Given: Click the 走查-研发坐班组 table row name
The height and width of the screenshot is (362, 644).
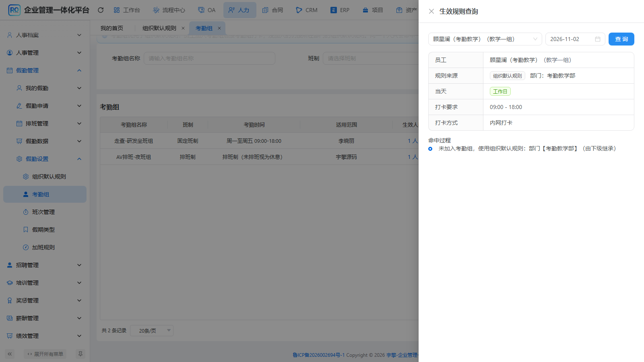Looking at the screenshot, I should [134, 141].
